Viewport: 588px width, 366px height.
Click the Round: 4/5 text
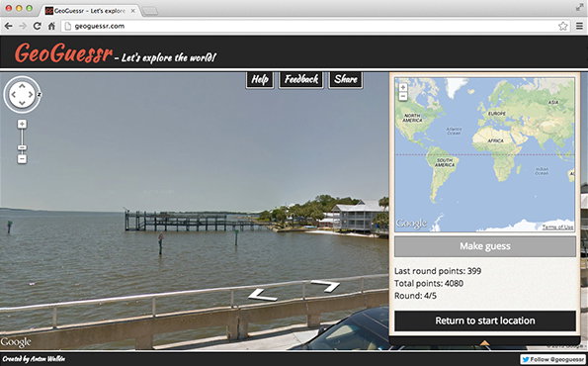(415, 296)
